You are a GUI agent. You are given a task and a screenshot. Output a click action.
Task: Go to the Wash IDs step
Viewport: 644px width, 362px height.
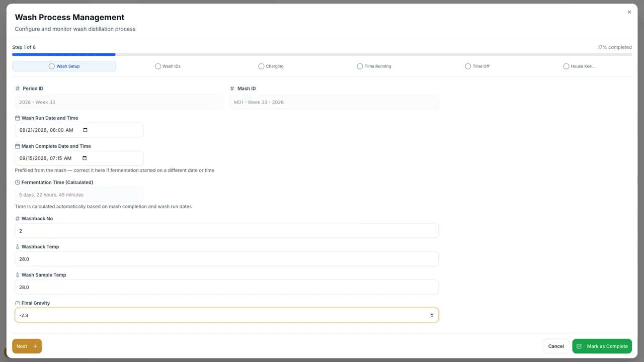coord(168,66)
